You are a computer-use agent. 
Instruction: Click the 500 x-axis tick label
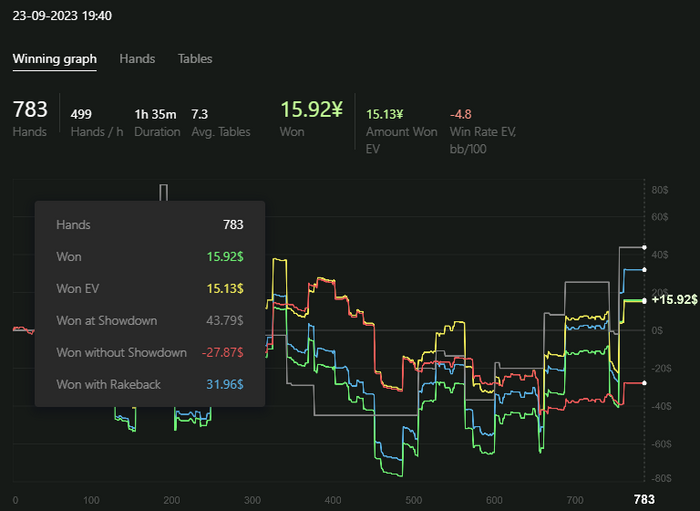pos(414,500)
